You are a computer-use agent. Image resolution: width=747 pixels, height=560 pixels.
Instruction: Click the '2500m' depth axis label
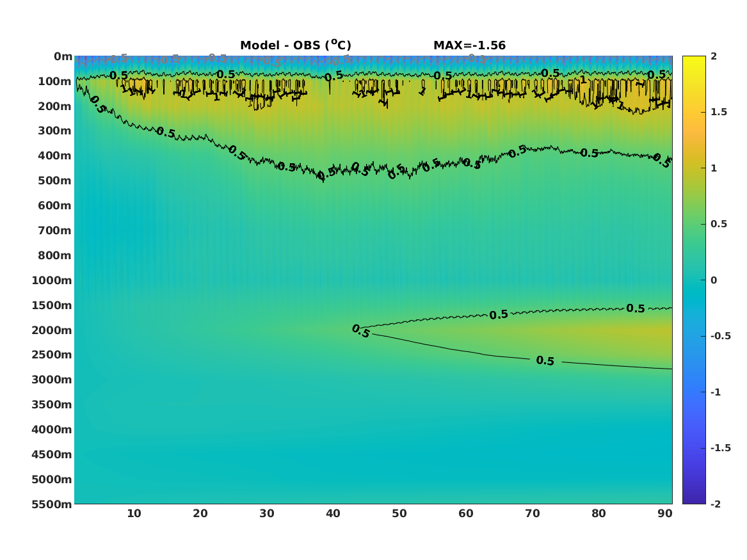(x=52, y=355)
